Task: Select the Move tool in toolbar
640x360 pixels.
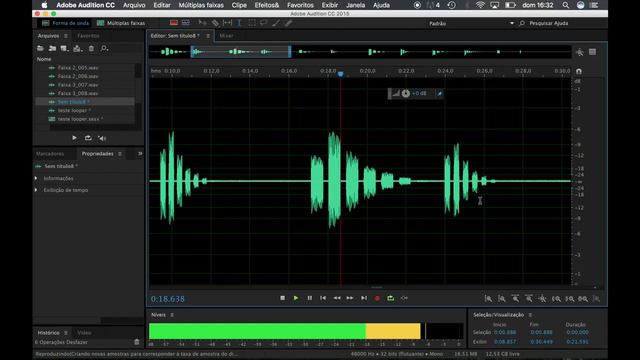Action: [x=202, y=23]
